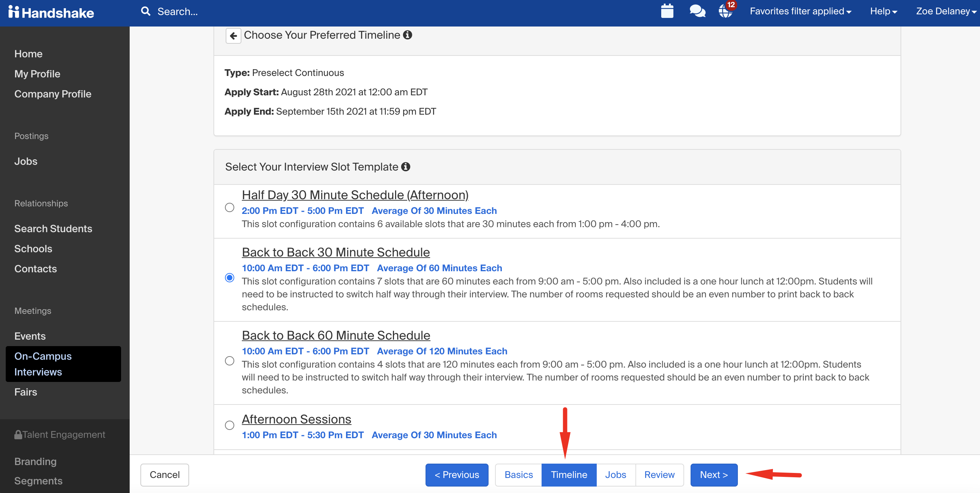Select Back to Back 30 Minute Schedule radio
Image resolution: width=980 pixels, height=493 pixels.
pyautogui.click(x=229, y=278)
